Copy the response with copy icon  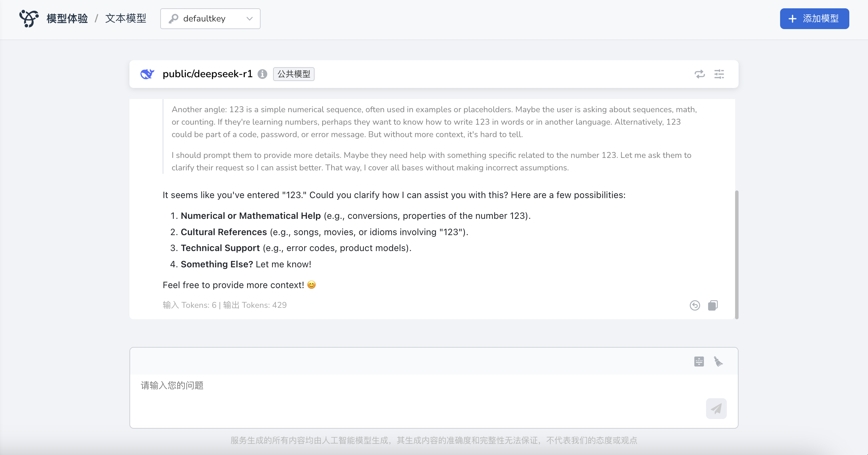[713, 305]
